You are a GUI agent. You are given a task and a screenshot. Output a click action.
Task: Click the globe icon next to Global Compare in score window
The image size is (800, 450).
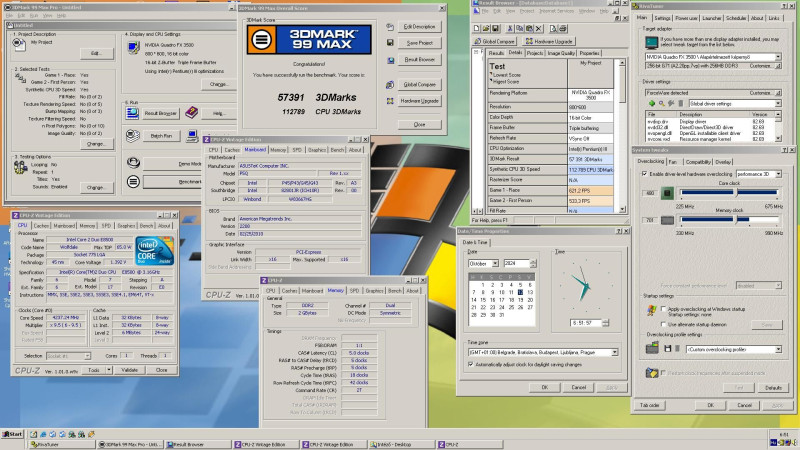tap(390, 84)
